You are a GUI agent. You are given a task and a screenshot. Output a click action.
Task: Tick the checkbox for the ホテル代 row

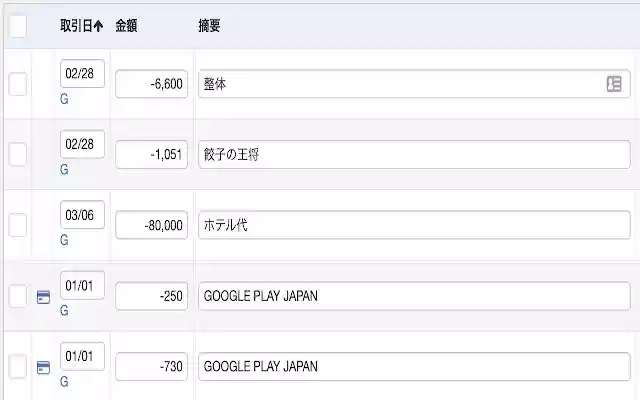tap(18, 225)
